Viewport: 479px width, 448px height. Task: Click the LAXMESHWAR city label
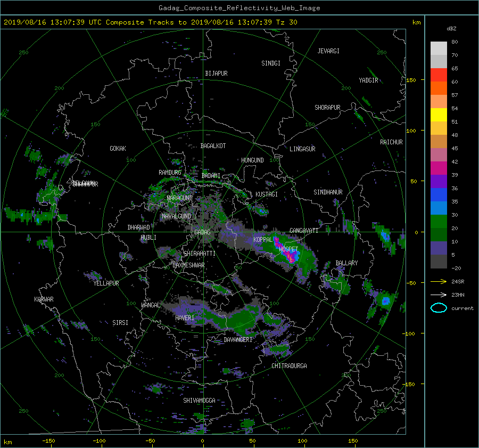pos(188,265)
